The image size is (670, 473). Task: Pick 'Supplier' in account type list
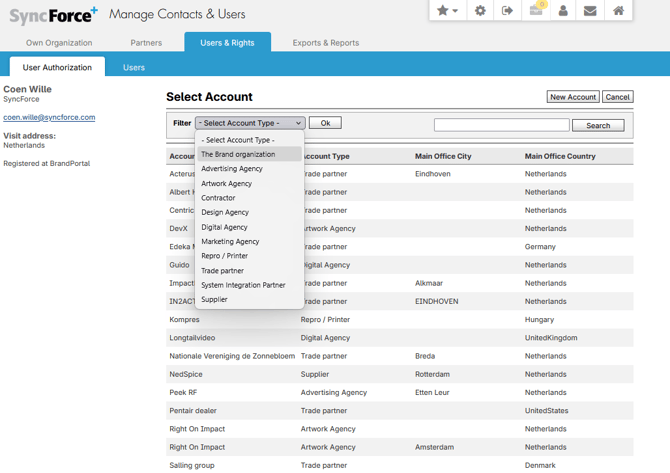click(x=214, y=299)
